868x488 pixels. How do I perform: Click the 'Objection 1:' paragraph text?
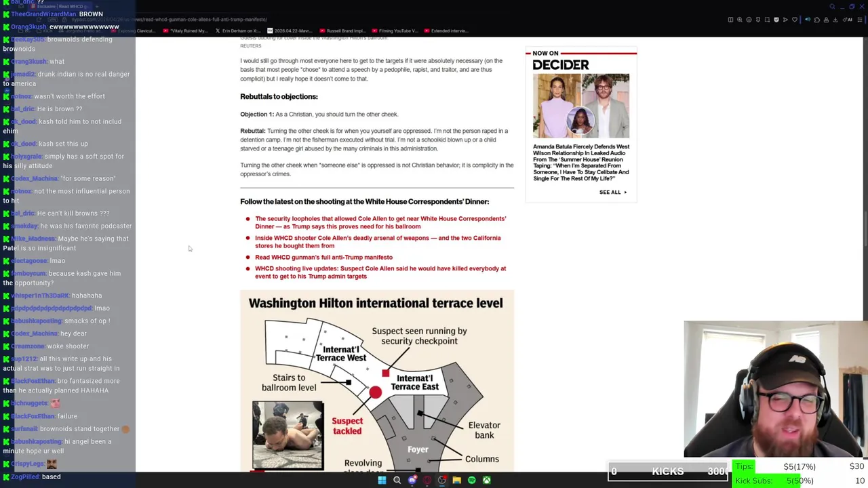(319, 115)
